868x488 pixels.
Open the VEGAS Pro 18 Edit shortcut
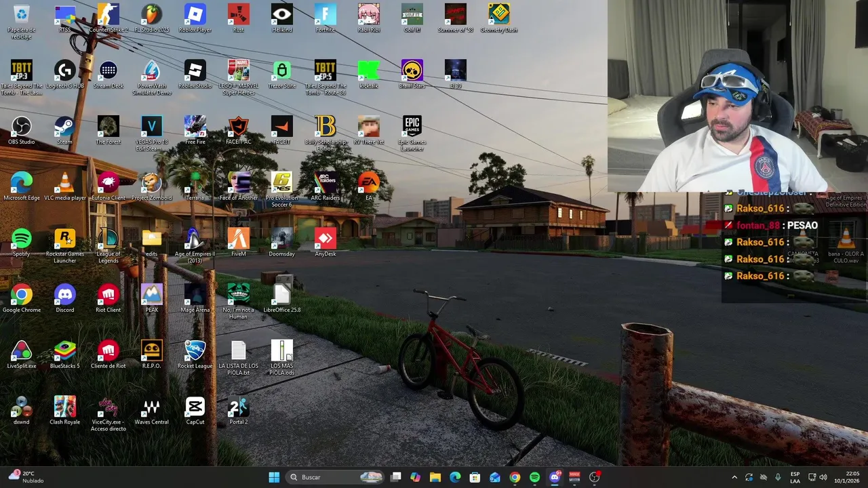coord(151,134)
